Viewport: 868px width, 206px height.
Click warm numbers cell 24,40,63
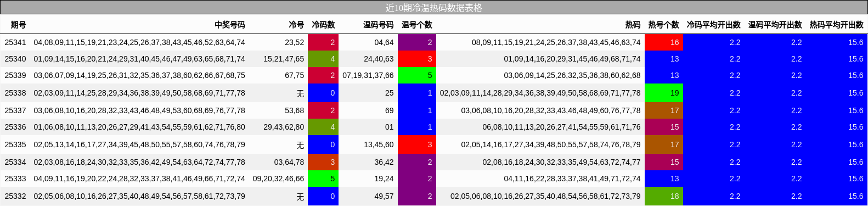pyautogui.click(x=379, y=59)
